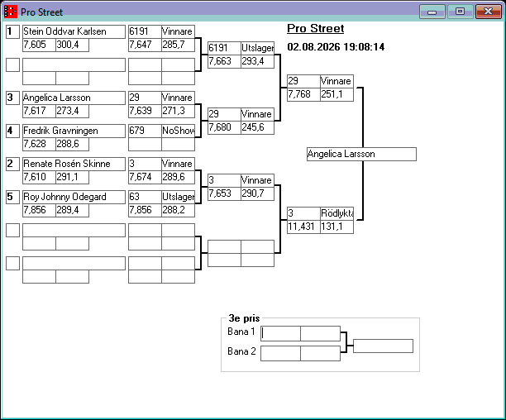Screen dimensions: 506x420
Task: Click the 63 car number cell
Action: (x=145, y=197)
